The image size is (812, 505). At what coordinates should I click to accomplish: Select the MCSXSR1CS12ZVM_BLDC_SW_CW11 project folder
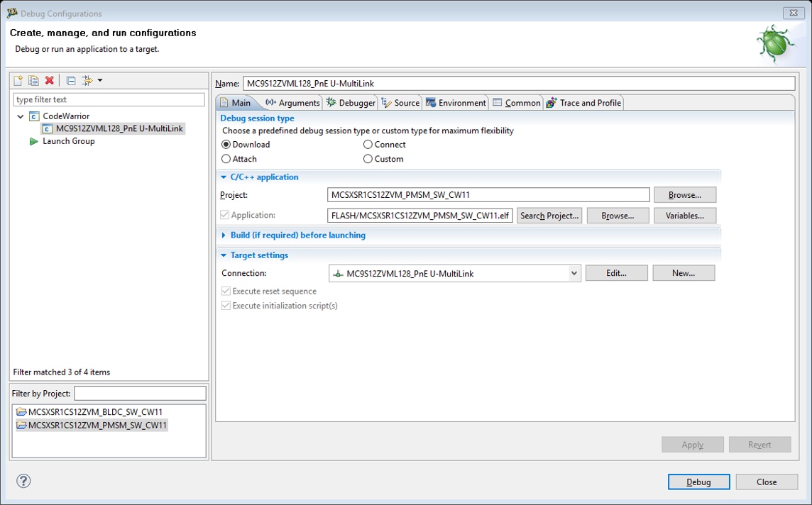tap(95, 412)
